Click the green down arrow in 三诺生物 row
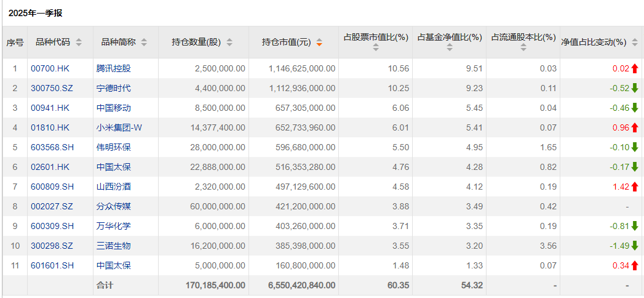Viewport: 644px width, 298px height. click(635, 246)
